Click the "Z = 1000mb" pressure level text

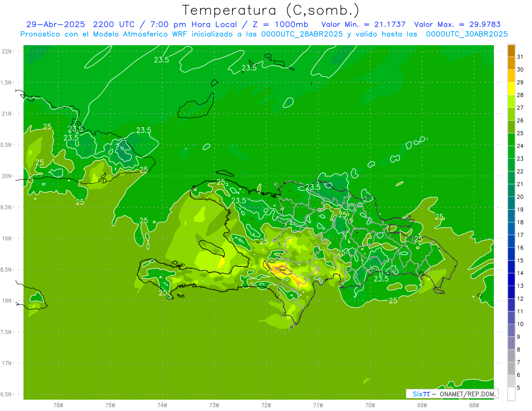click(282, 24)
